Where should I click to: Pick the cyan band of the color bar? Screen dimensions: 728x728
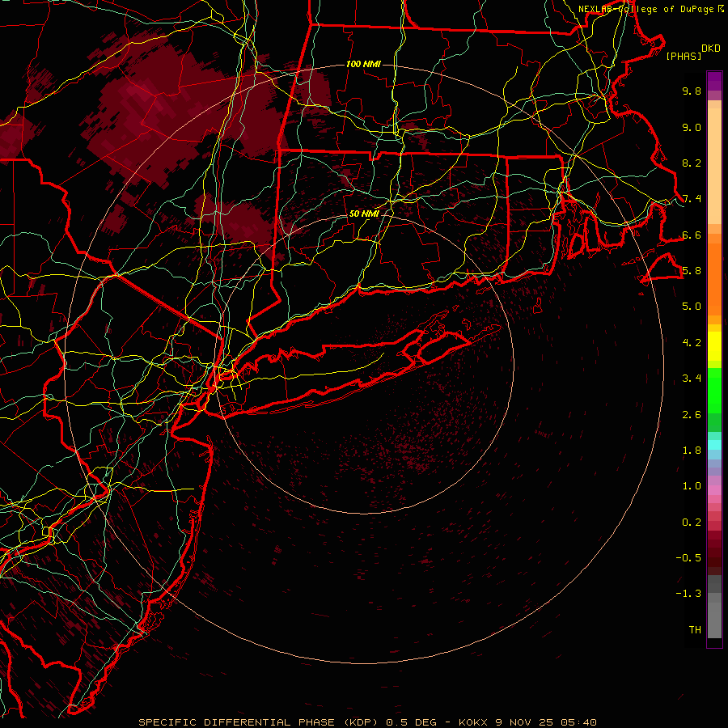pos(714,444)
